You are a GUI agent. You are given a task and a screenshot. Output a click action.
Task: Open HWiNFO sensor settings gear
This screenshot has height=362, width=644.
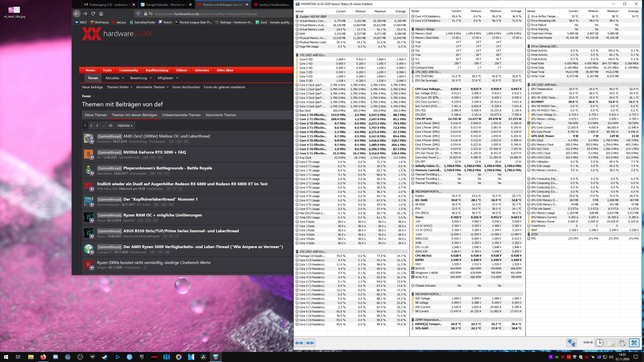(622, 343)
